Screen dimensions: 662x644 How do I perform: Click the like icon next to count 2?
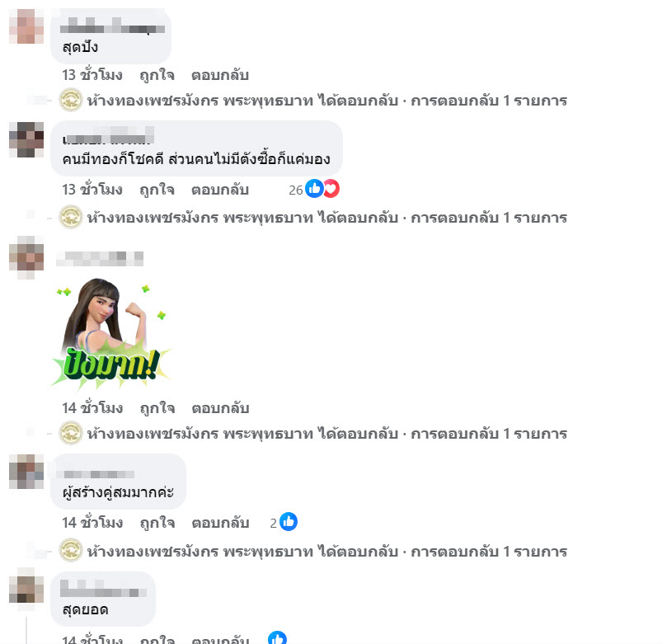pyautogui.click(x=289, y=521)
